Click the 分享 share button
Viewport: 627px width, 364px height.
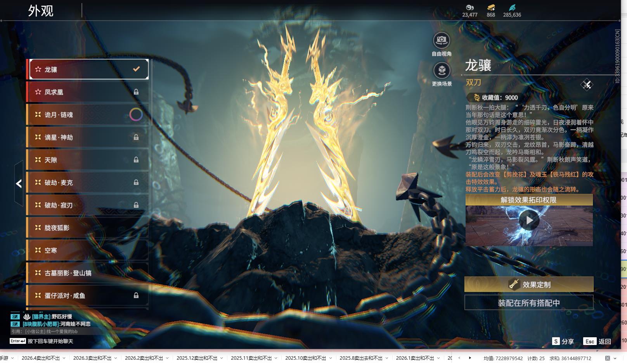[x=563, y=341]
